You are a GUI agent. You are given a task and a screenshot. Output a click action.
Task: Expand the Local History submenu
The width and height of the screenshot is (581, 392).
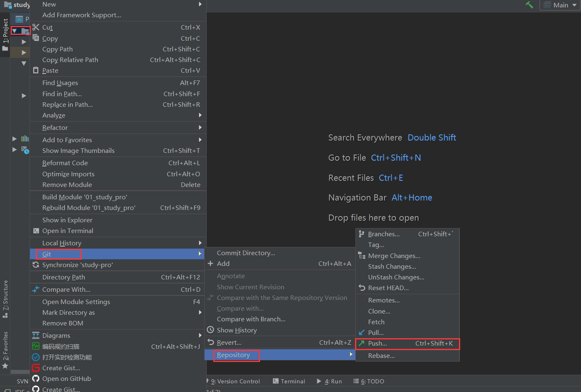(118, 243)
